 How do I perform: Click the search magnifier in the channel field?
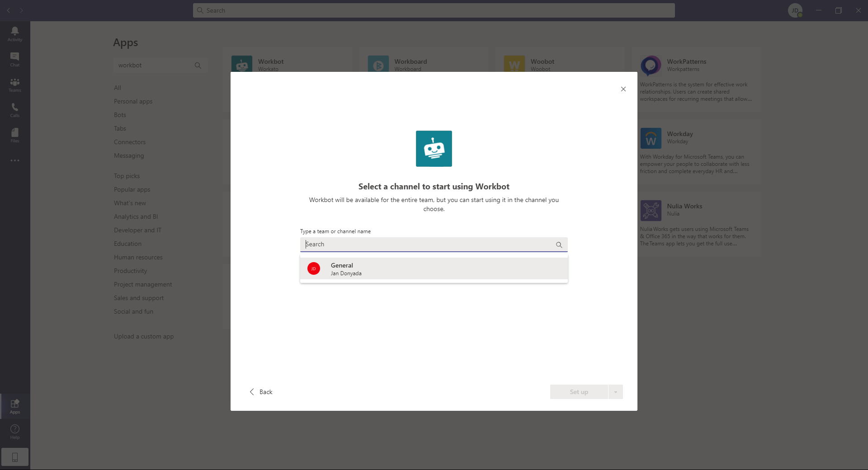coord(559,244)
